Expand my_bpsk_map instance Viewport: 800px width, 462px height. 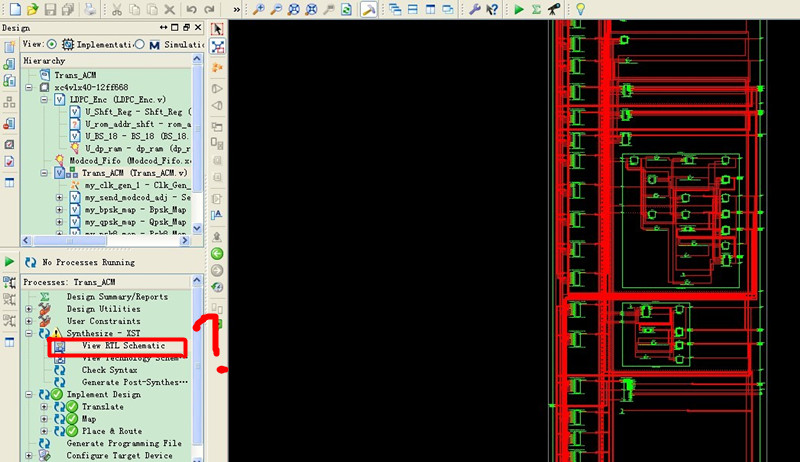(x=60, y=210)
